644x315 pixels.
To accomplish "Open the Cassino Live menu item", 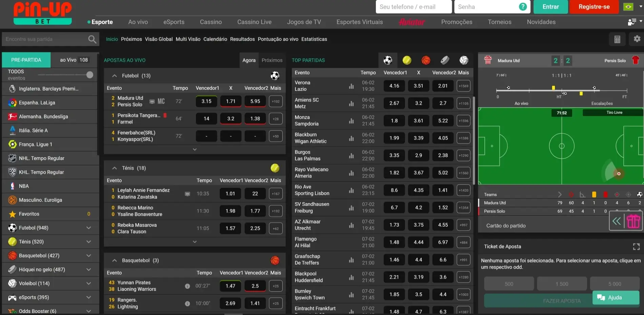I will tap(254, 22).
